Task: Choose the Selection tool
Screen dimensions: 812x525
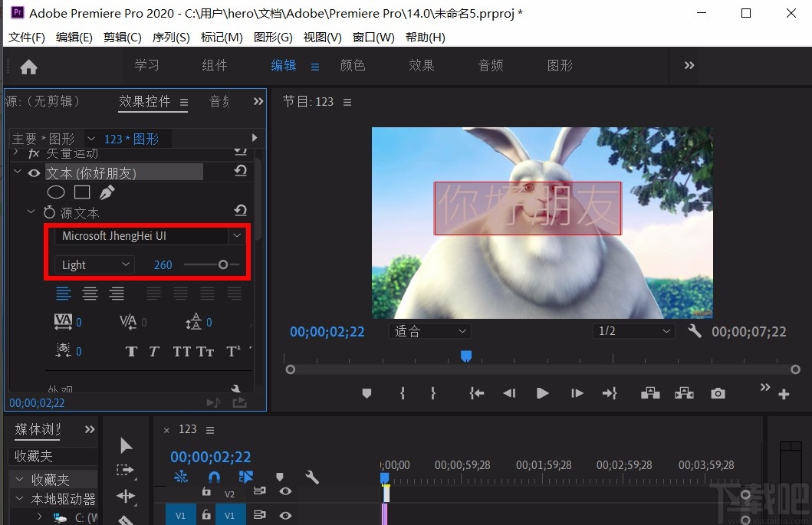Action: click(x=126, y=445)
